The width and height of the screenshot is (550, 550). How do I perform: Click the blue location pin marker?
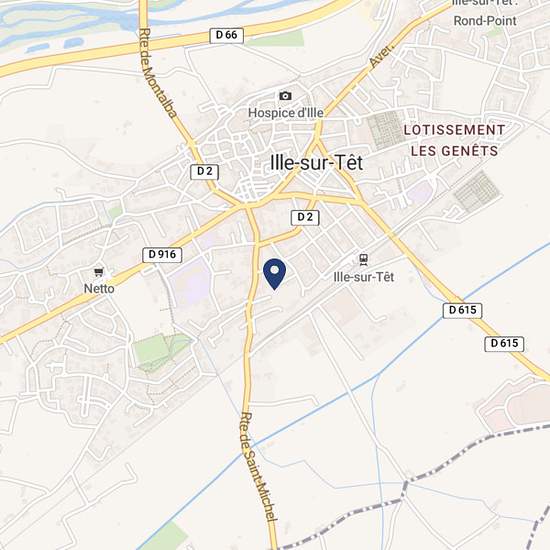point(274,274)
